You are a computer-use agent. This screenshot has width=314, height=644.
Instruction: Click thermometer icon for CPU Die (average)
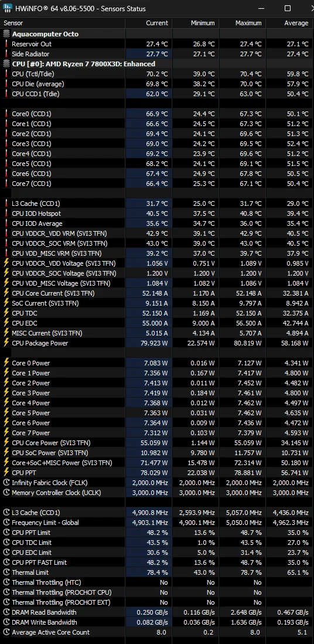pos(6,84)
